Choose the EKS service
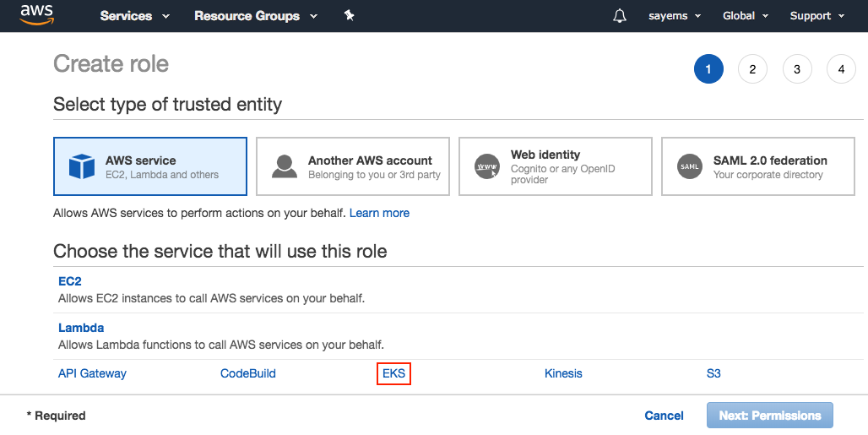 pos(393,373)
